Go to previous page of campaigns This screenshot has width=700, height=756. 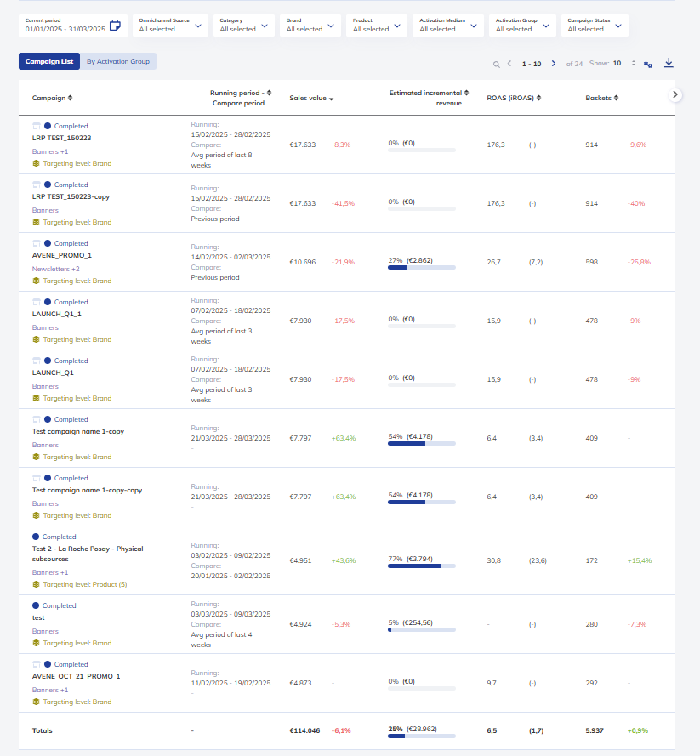click(x=509, y=64)
